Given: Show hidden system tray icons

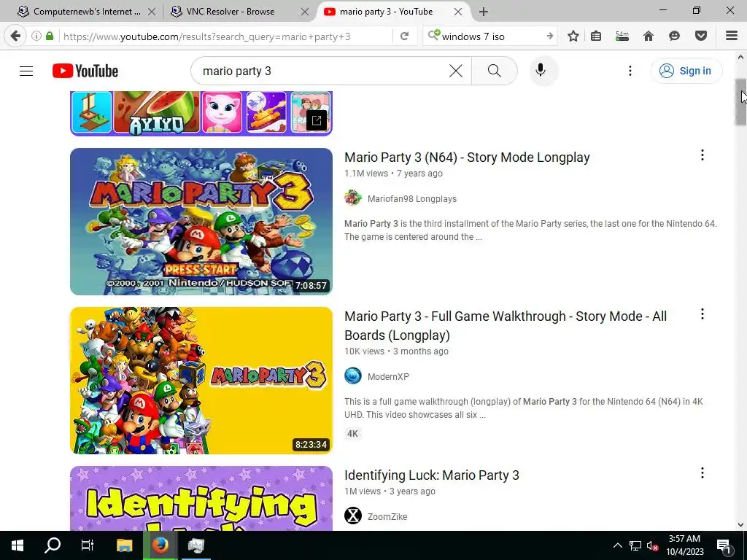Looking at the screenshot, I should tap(617, 545).
